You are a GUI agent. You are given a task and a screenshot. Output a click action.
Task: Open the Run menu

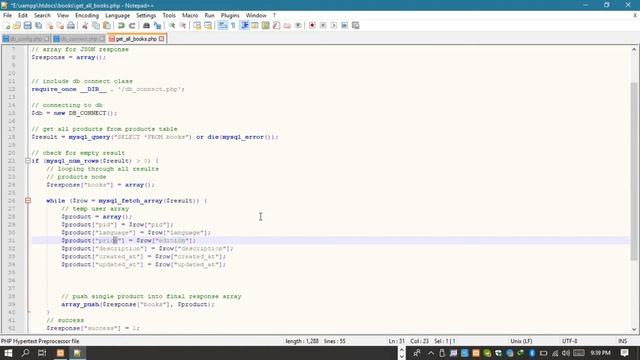(209, 15)
